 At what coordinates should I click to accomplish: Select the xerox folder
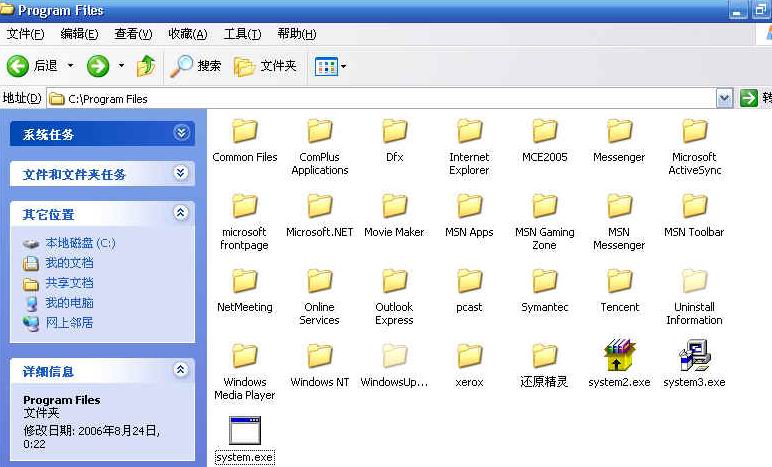(x=469, y=365)
